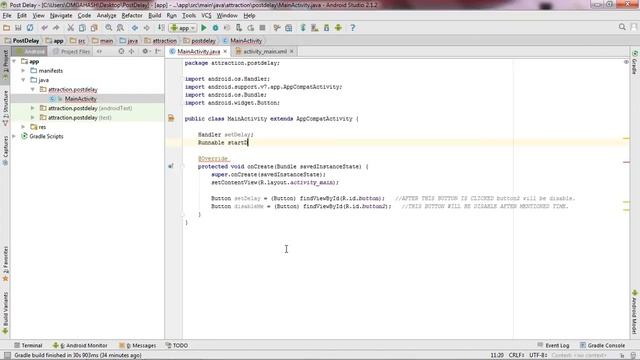Click the class gutter icon beside MainActivity
Screen dimensions: 640x360
pyautogui.click(x=171, y=118)
